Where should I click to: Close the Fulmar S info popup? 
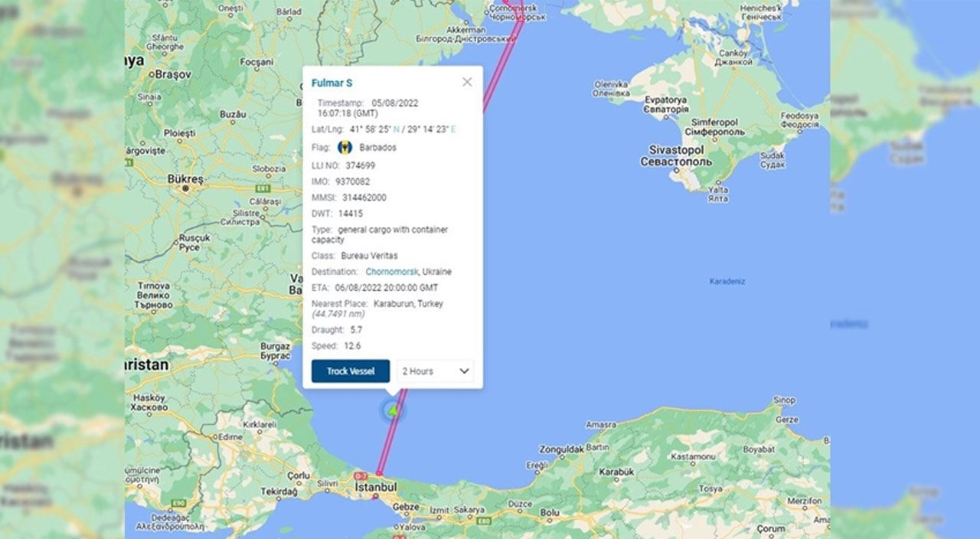pos(467,82)
